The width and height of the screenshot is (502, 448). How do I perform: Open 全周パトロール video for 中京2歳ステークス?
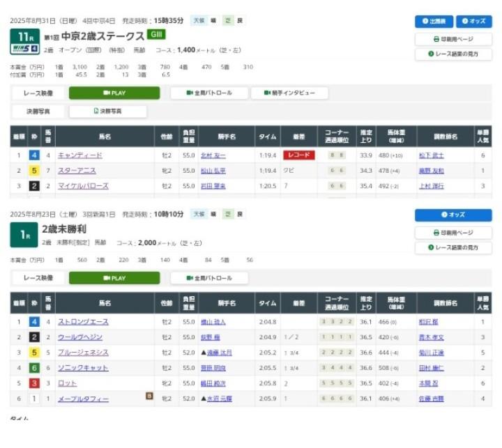209,93
